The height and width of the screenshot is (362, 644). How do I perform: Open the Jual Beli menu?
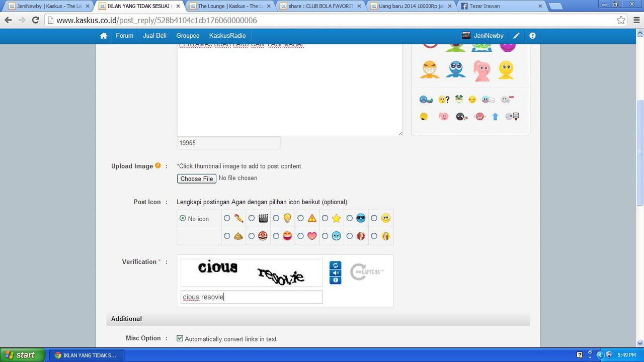[154, 36]
